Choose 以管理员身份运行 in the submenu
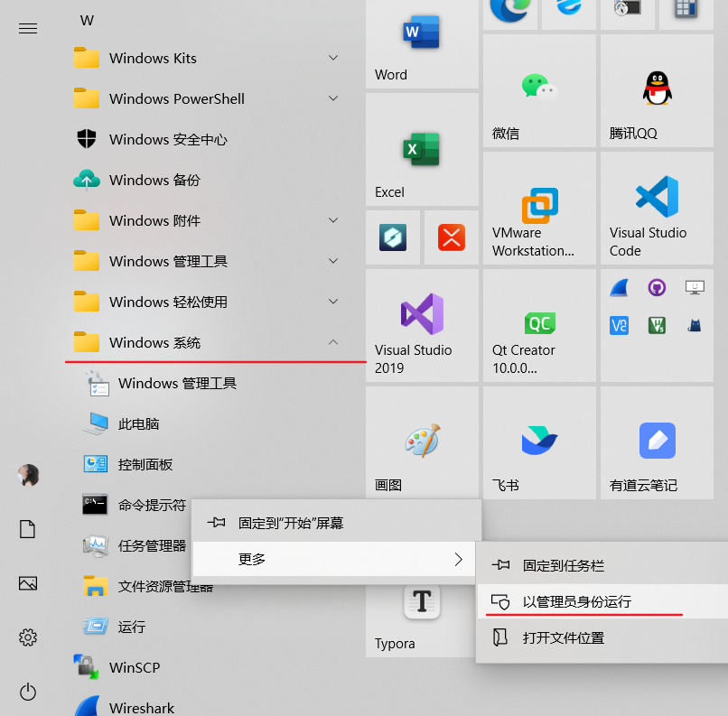The width and height of the screenshot is (728, 716). click(602, 601)
